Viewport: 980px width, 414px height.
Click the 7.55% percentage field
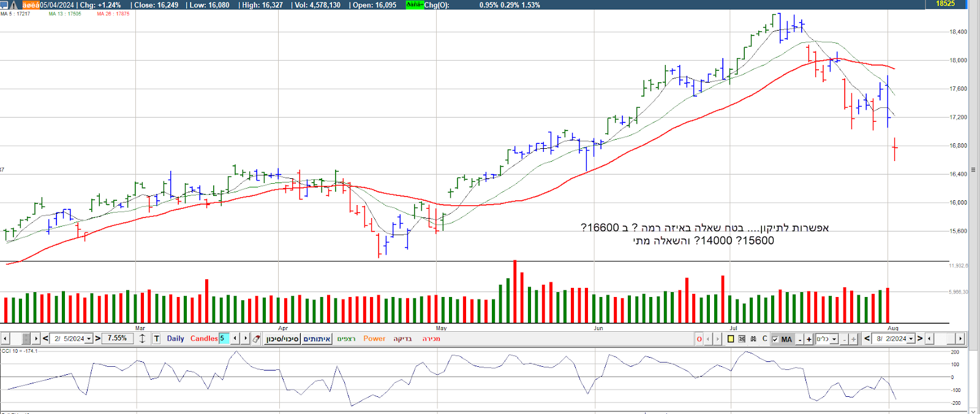[117, 338]
